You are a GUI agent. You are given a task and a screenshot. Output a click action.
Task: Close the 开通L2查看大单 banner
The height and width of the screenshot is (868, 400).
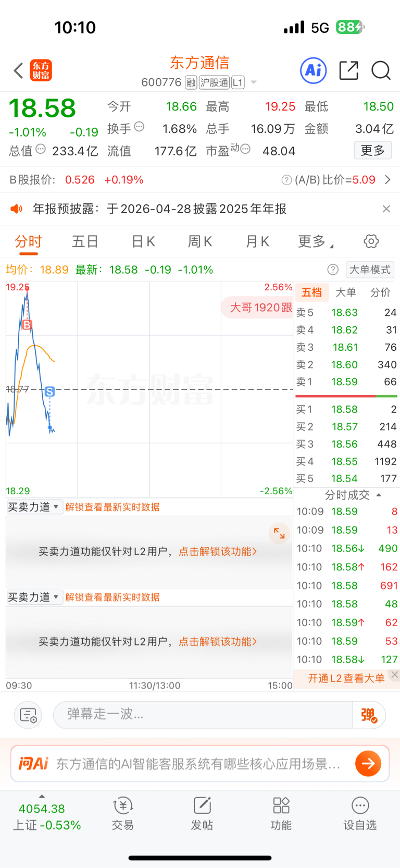(x=395, y=675)
